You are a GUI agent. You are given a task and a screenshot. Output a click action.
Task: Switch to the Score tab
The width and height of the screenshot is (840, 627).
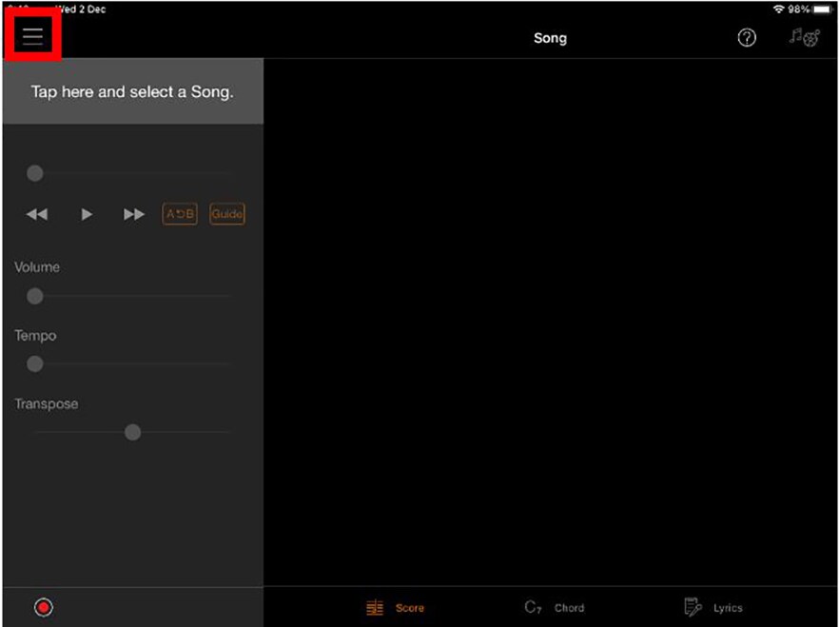point(396,607)
